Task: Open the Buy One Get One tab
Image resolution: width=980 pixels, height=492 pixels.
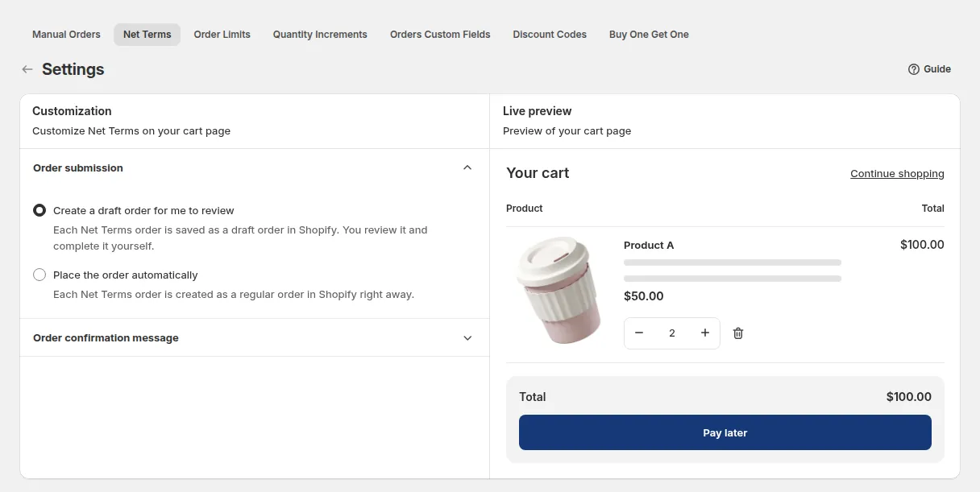Action: tap(649, 35)
